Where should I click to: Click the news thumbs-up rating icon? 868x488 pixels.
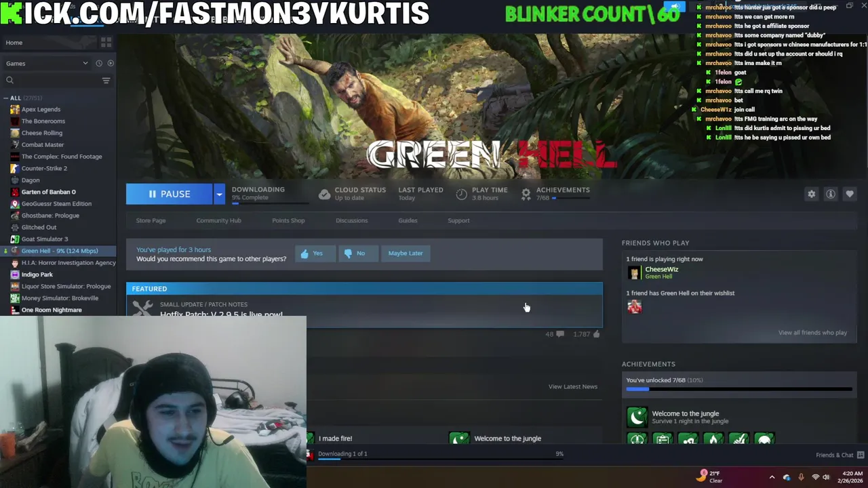(x=597, y=333)
